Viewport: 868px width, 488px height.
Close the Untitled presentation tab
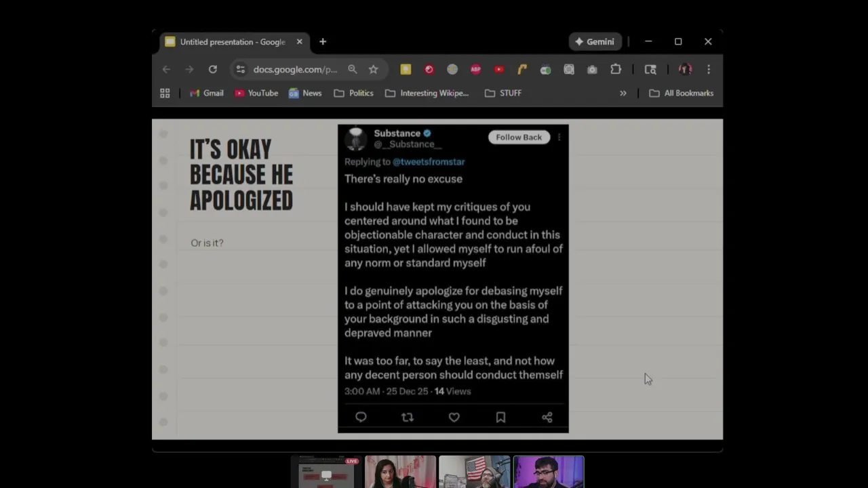pos(299,42)
